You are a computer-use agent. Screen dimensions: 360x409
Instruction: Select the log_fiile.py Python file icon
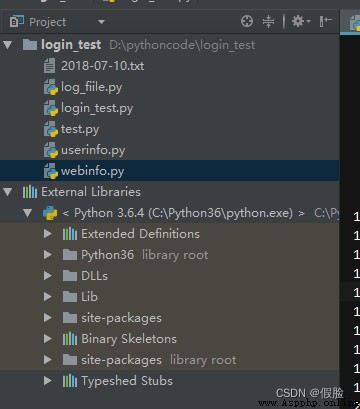click(51, 87)
